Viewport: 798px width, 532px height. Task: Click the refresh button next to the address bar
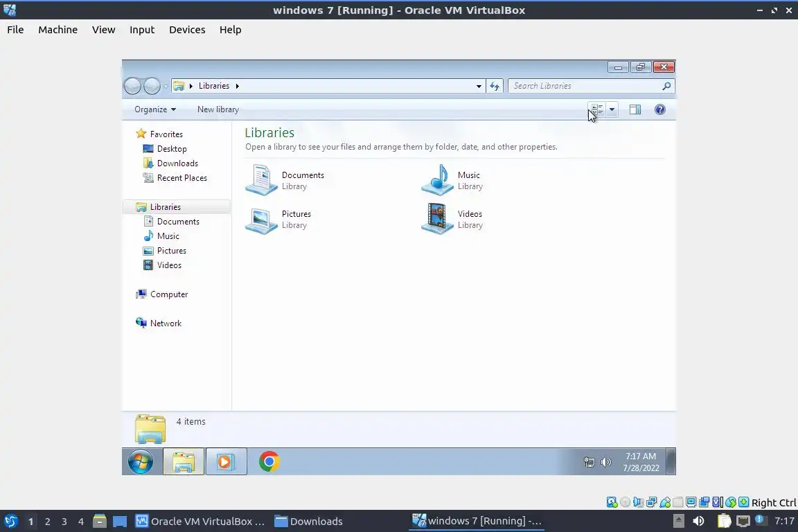(x=495, y=86)
